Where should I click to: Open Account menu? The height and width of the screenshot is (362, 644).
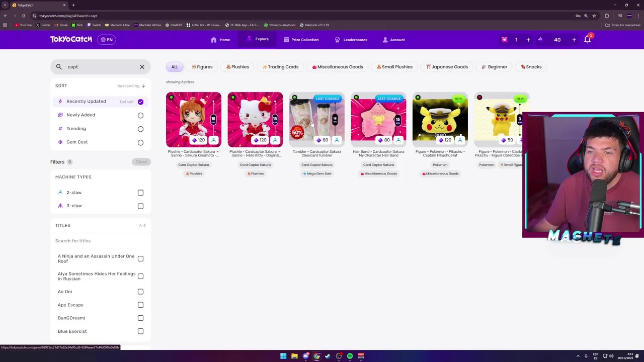point(393,40)
